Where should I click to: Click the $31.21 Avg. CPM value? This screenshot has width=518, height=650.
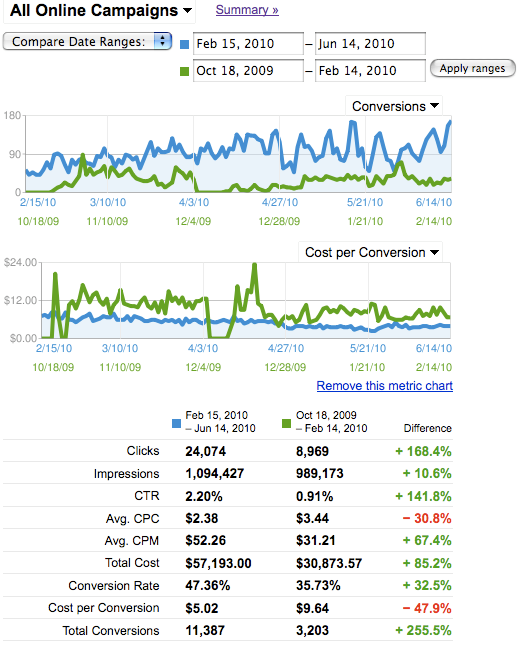click(x=315, y=541)
